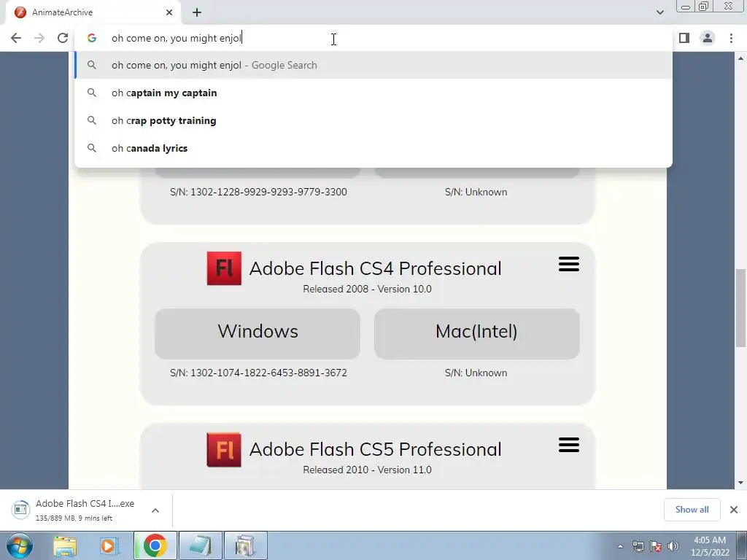Click the scrollbar up arrow
This screenshot has width=747, height=560.
click(x=741, y=58)
